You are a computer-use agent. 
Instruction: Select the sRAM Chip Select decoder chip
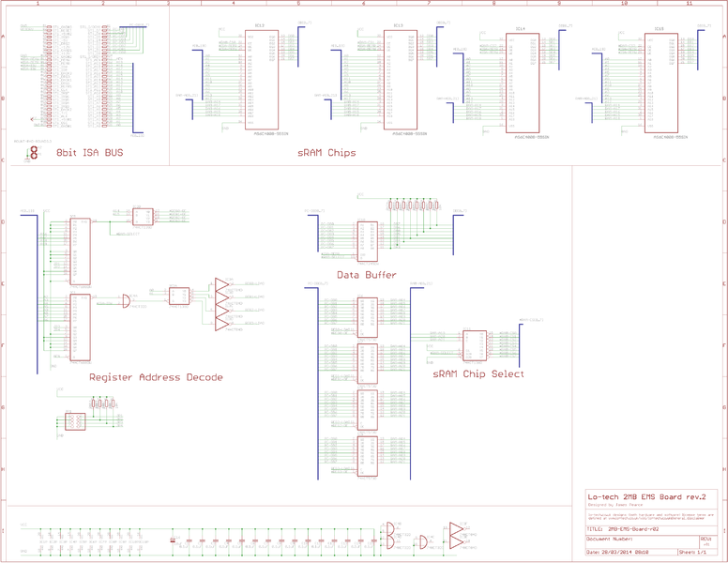(474, 345)
